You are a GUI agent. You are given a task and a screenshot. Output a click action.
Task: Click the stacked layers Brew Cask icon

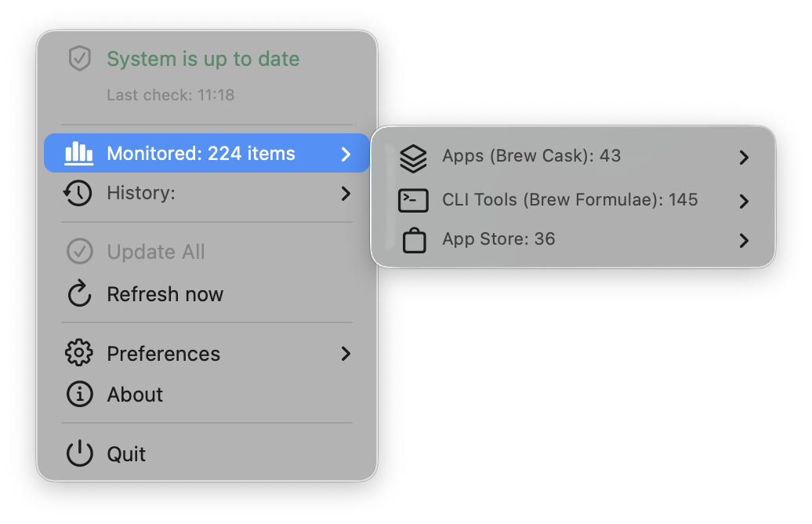click(413, 157)
